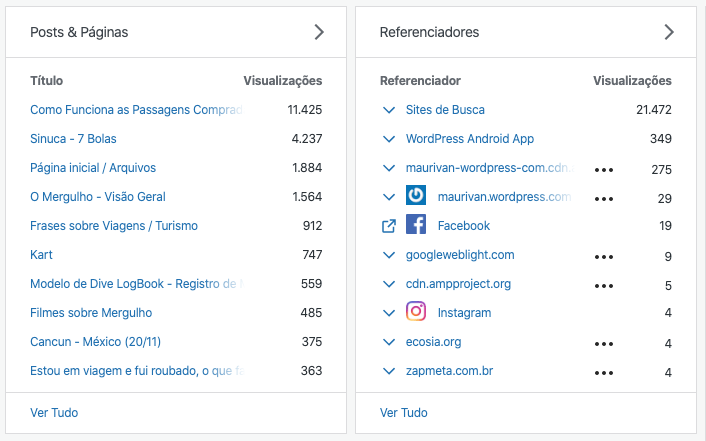Open the Referenciadores panel arrow

click(x=669, y=32)
